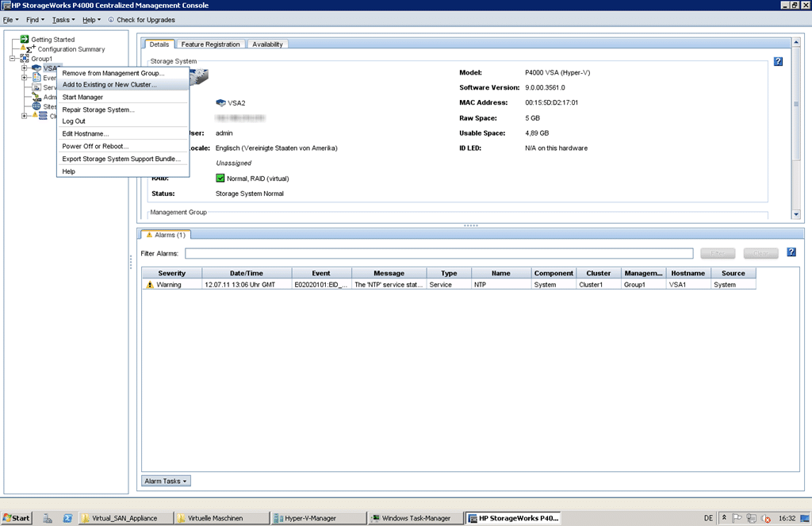Click the Check for Upgrades info icon

(111, 20)
